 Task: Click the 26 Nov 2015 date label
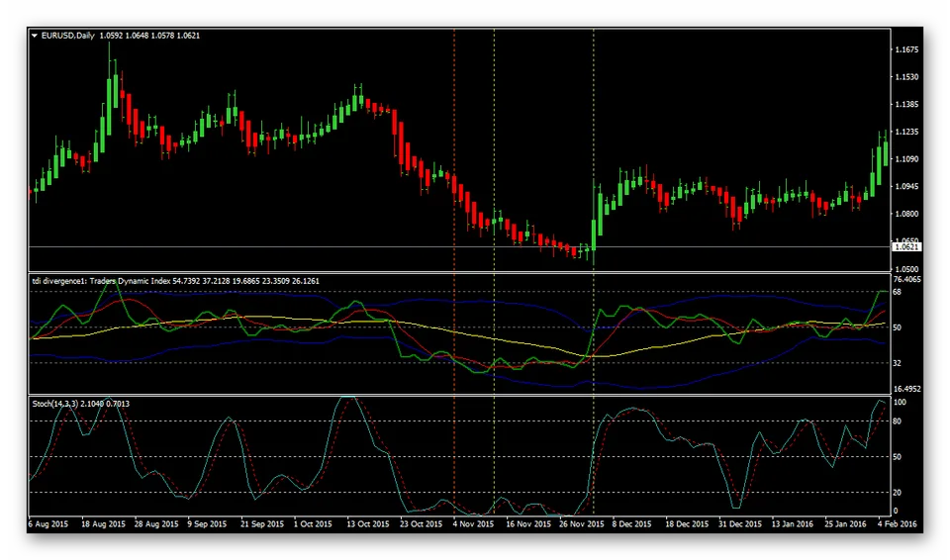[x=582, y=523]
